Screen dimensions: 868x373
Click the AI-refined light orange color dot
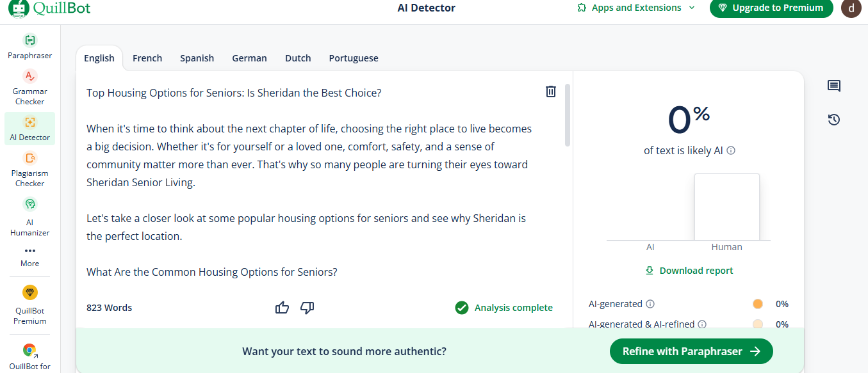pyautogui.click(x=758, y=324)
